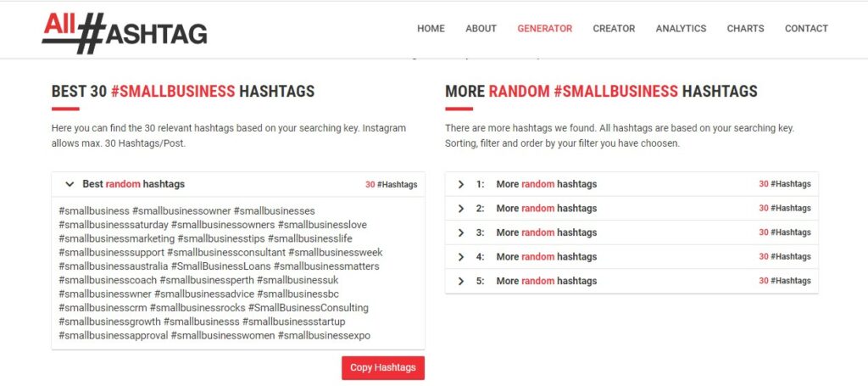Open the Charts page
The height and width of the screenshot is (386, 868).
[745, 29]
